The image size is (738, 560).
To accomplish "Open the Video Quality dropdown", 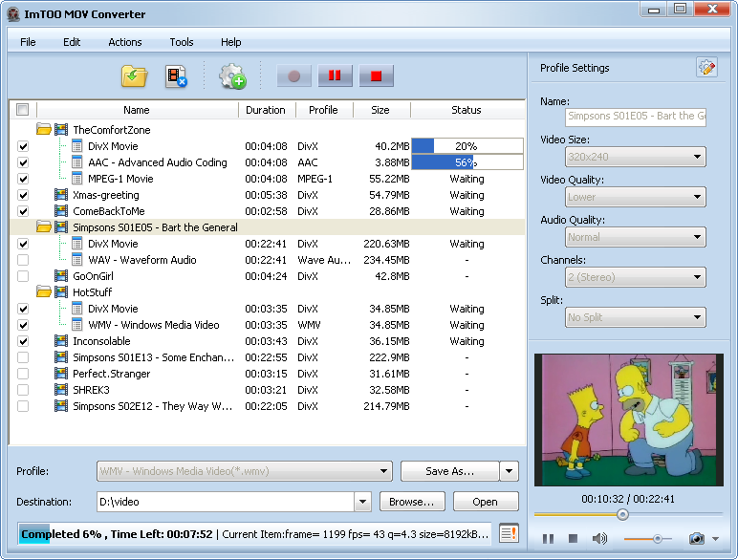I will pos(635,197).
